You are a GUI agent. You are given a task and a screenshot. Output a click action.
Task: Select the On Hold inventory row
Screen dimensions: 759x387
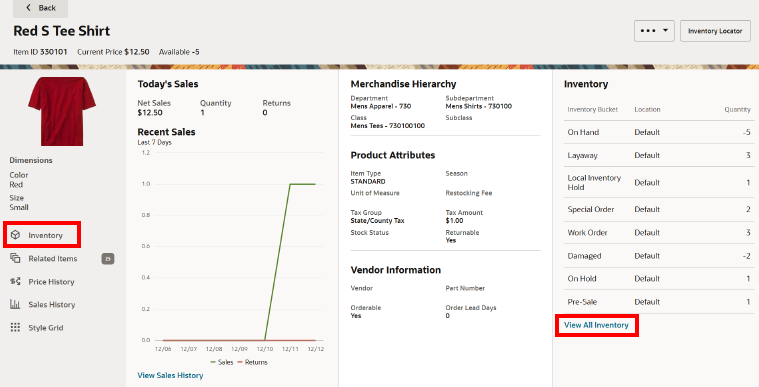[659, 279]
